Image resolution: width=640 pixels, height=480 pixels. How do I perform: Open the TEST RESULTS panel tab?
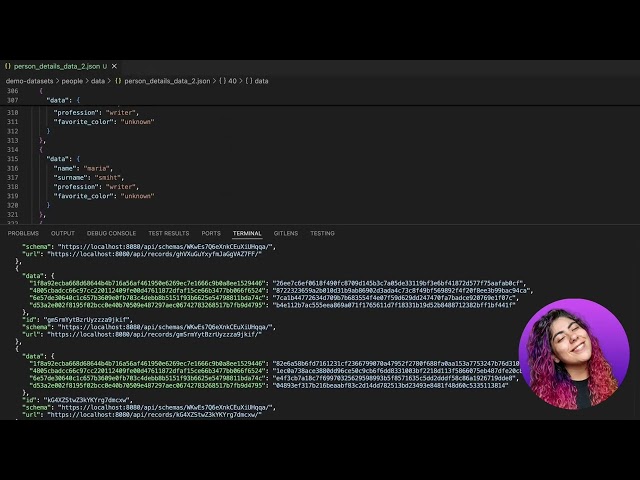(x=169, y=233)
